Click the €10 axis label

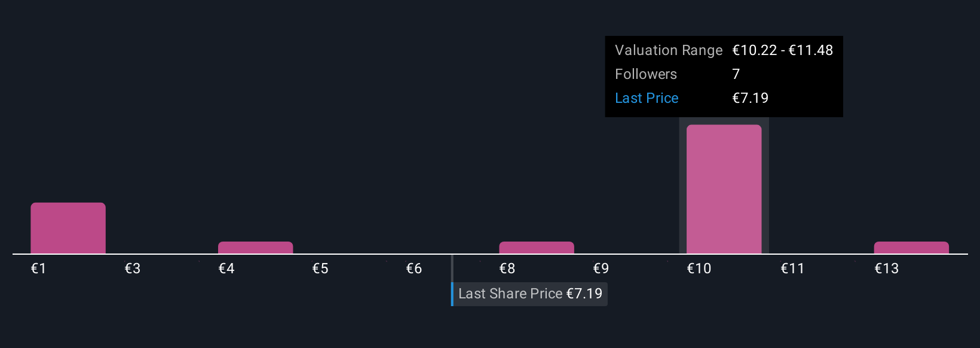click(699, 268)
